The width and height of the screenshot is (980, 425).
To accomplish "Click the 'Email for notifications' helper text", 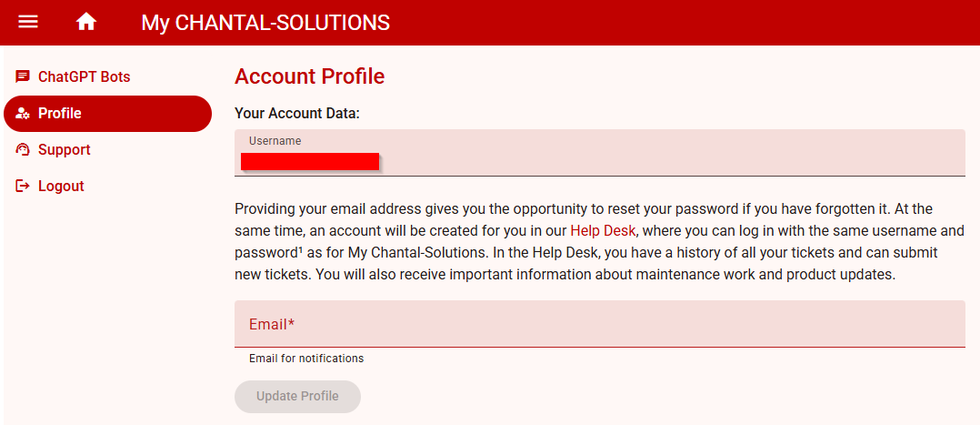I will 306,359.
